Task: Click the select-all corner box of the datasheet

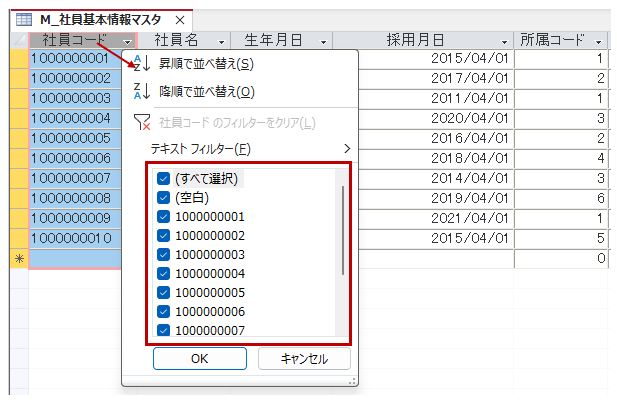Action: pyautogui.click(x=18, y=40)
